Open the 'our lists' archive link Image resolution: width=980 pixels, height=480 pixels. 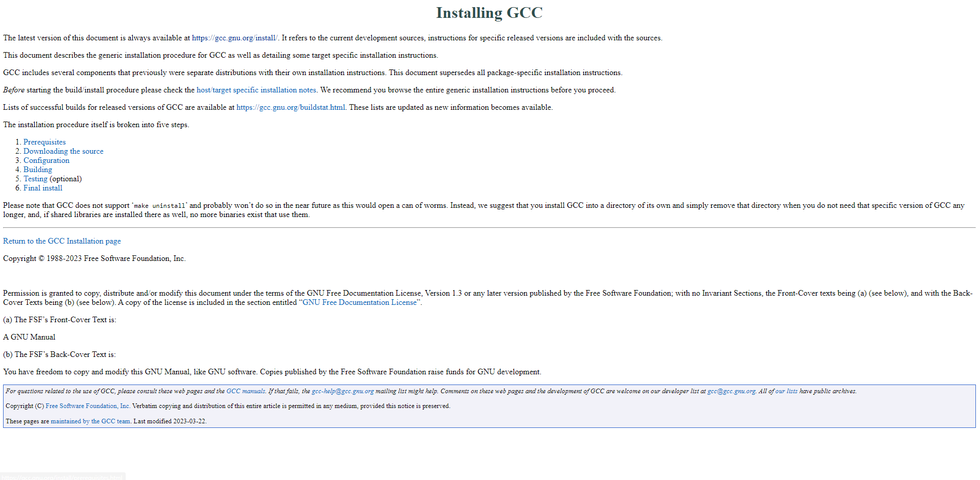click(x=786, y=391)
